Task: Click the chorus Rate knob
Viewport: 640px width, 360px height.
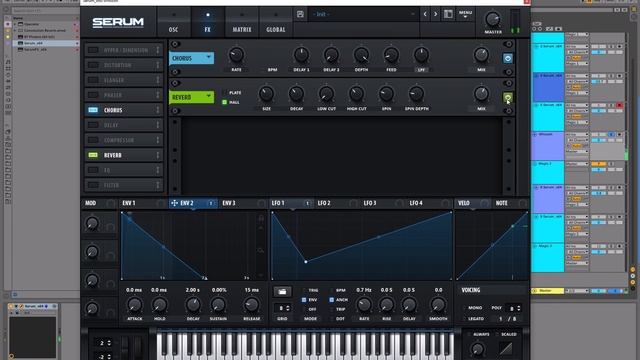Action: click(x=236, y=55)
